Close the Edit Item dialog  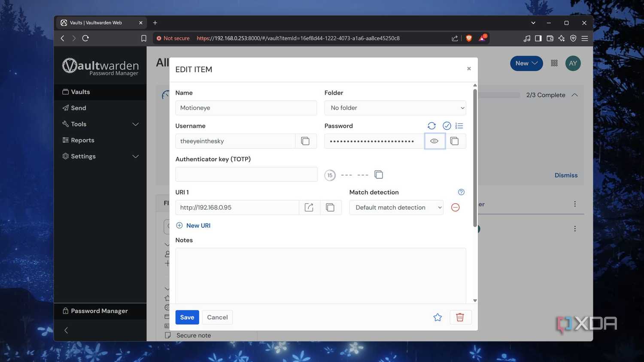469,69
